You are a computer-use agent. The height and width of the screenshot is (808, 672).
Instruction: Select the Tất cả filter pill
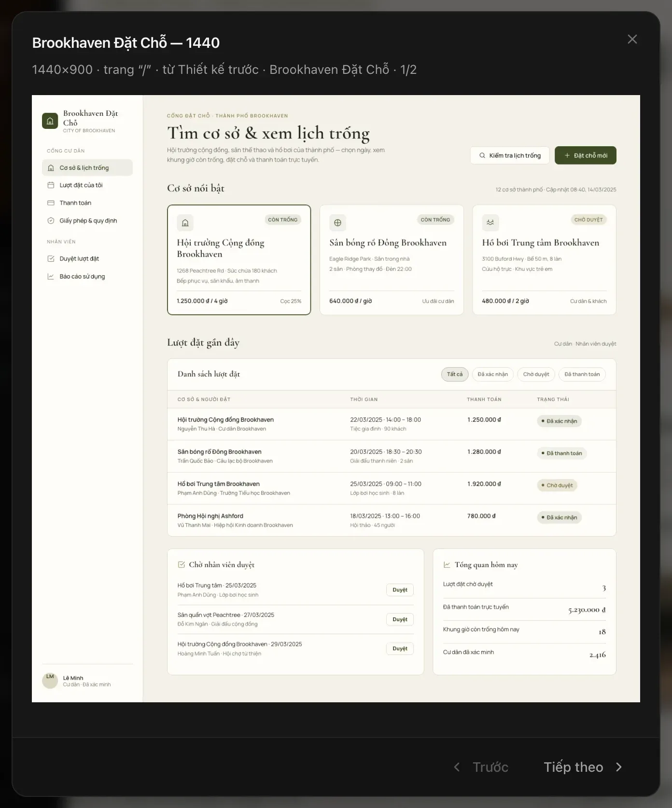[x=455, y=375]
